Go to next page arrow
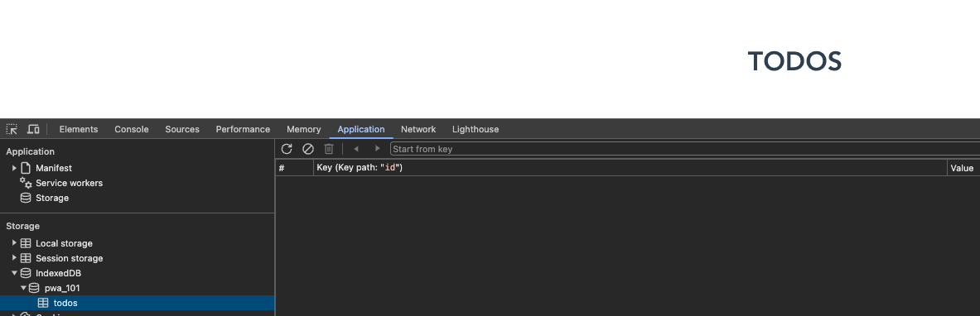Image resolution: width=980 pixels, height=316 pixels. click(377, 149)
